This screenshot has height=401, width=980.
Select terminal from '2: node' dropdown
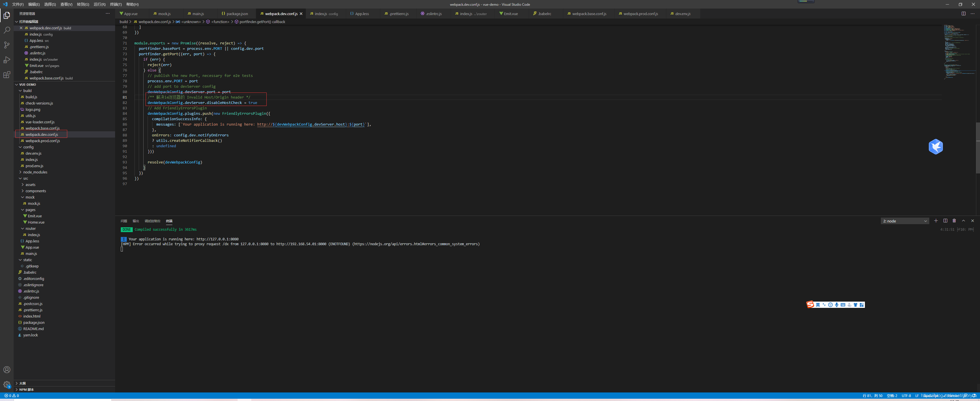pos(905,221)
